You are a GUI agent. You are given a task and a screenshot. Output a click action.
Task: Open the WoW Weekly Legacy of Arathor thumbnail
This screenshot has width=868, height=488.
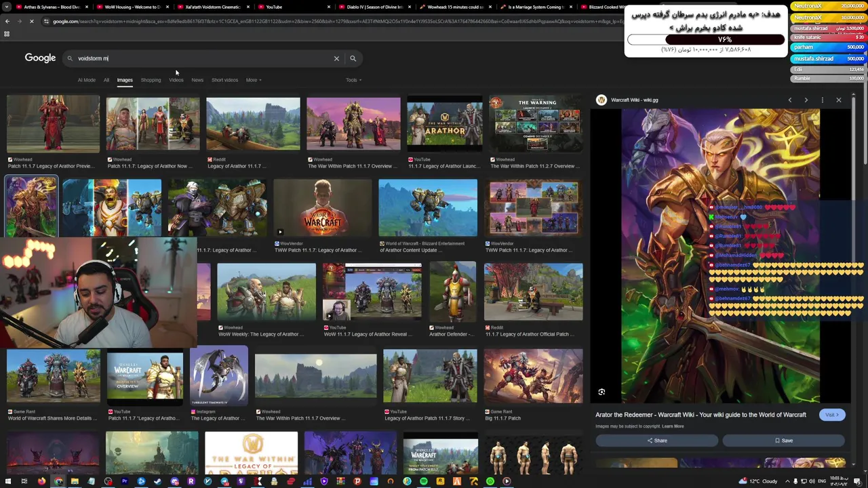(267, 291)
